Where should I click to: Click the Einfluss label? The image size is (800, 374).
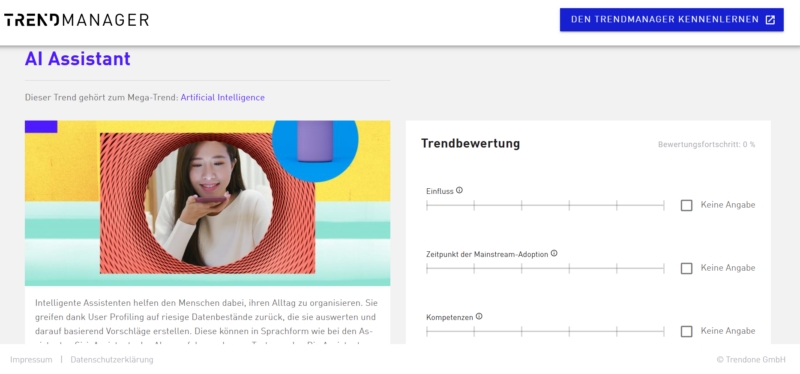click(440, 191)
